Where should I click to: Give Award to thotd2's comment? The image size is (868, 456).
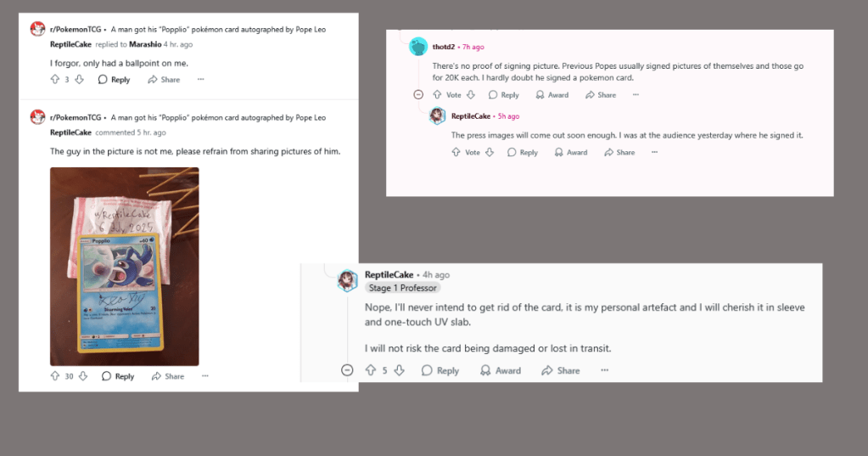552,95
